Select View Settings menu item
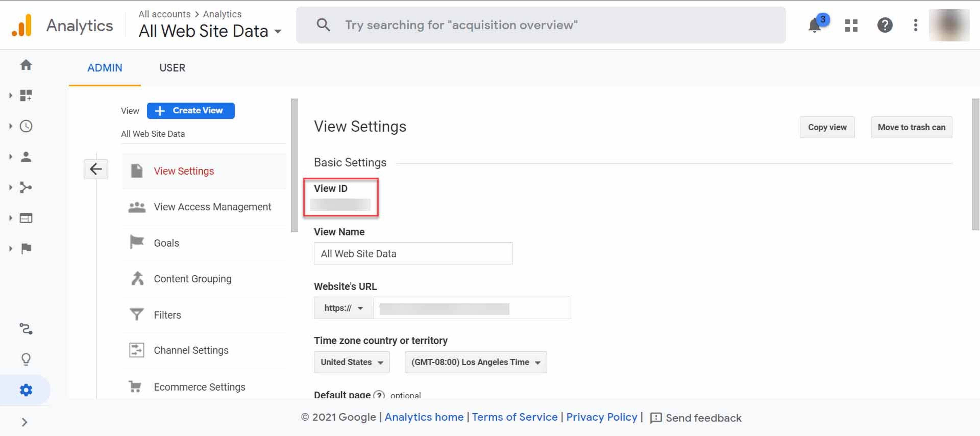Screen dimensions: 980x436 point(204,171)
